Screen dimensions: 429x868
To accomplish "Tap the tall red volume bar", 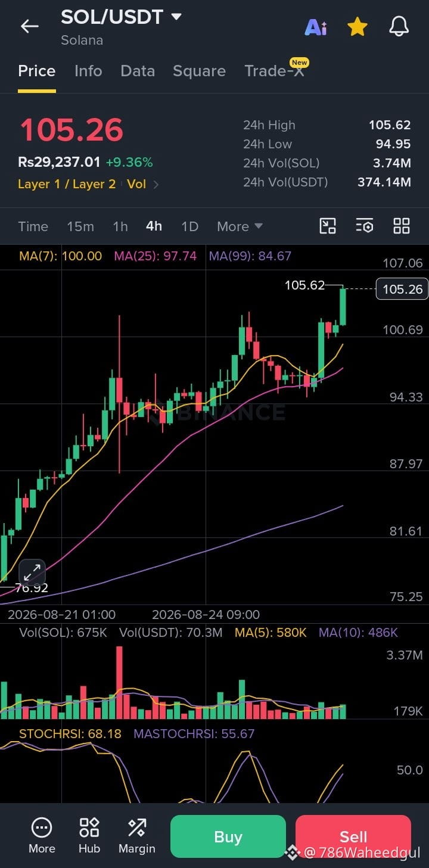I will click(119, 682).
